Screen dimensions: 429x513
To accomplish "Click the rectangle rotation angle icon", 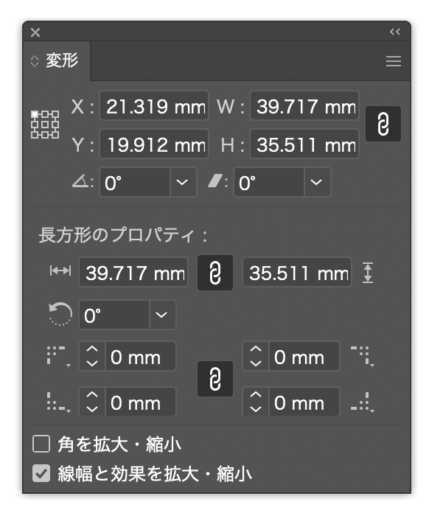I will pyautogui.click(x=60, y=314).
